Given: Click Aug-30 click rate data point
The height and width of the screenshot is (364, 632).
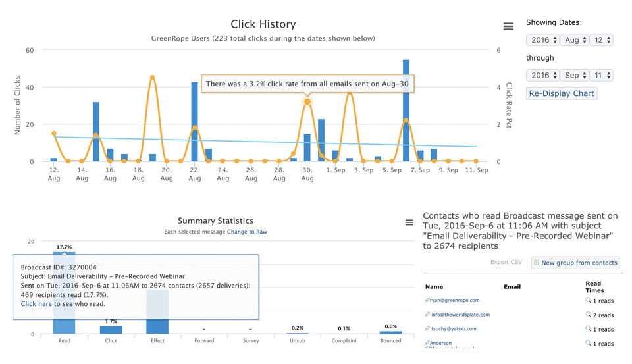Looking at the screenshot, I should (x=307, y=101).
